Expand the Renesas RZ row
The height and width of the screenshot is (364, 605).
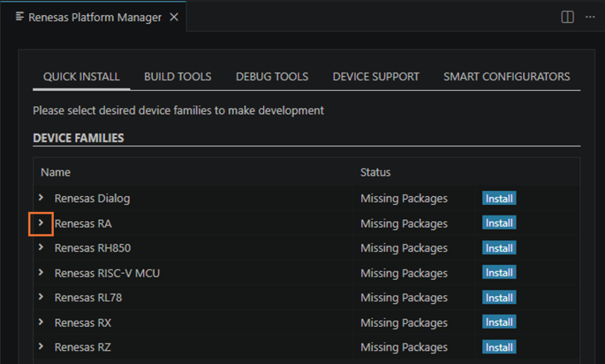coord(41,347)
